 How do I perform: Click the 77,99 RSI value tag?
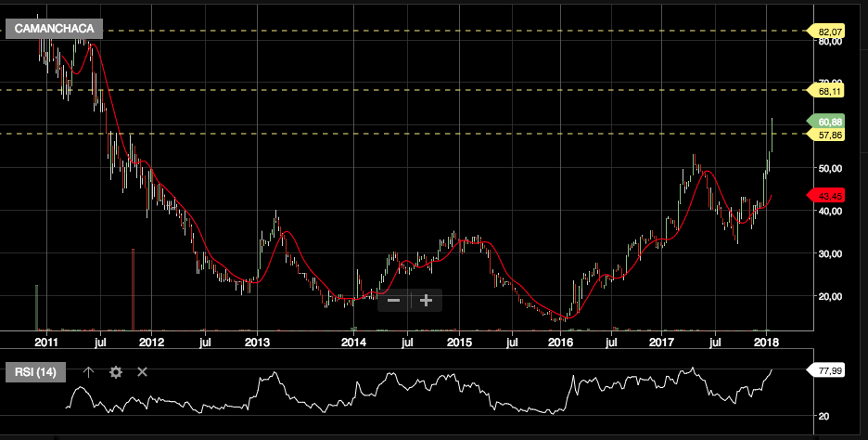point(829,370)
